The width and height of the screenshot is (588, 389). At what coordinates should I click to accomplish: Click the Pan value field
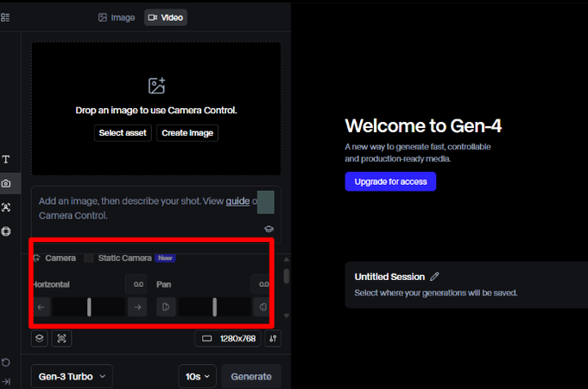click(261, 284)
